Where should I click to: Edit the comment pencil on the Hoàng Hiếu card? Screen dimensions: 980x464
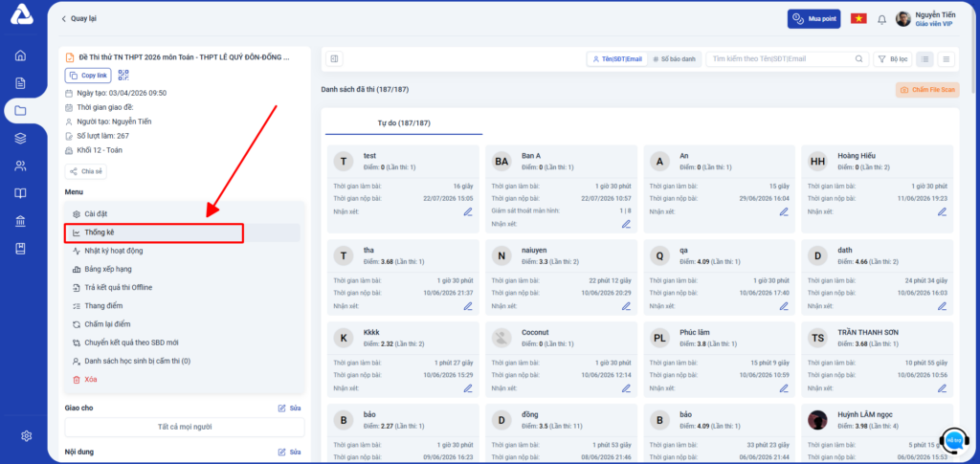click(943, 211)
